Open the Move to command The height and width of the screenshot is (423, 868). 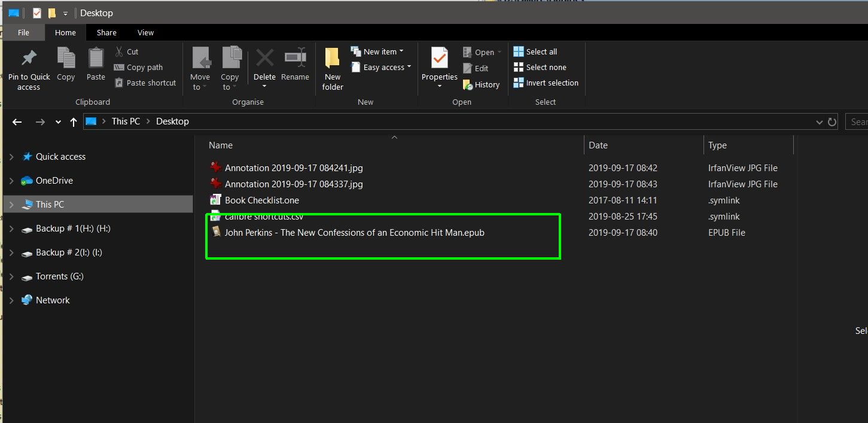[200, 68]
